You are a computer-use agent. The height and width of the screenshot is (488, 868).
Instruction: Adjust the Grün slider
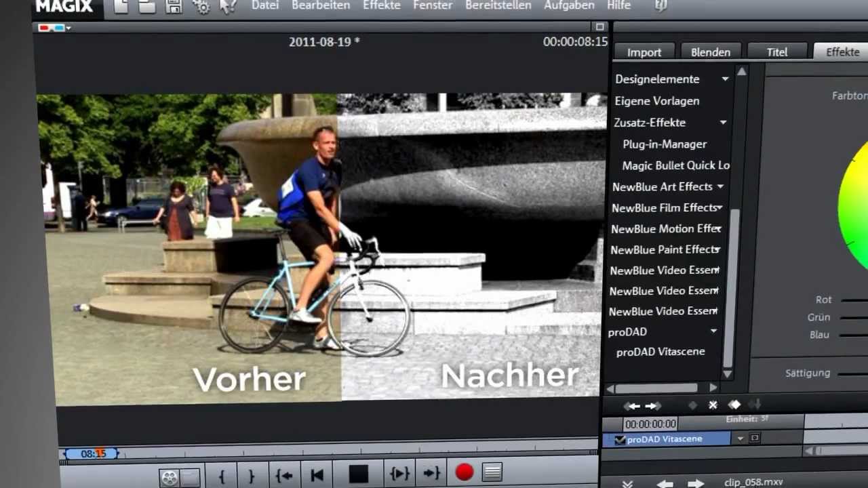854,317
